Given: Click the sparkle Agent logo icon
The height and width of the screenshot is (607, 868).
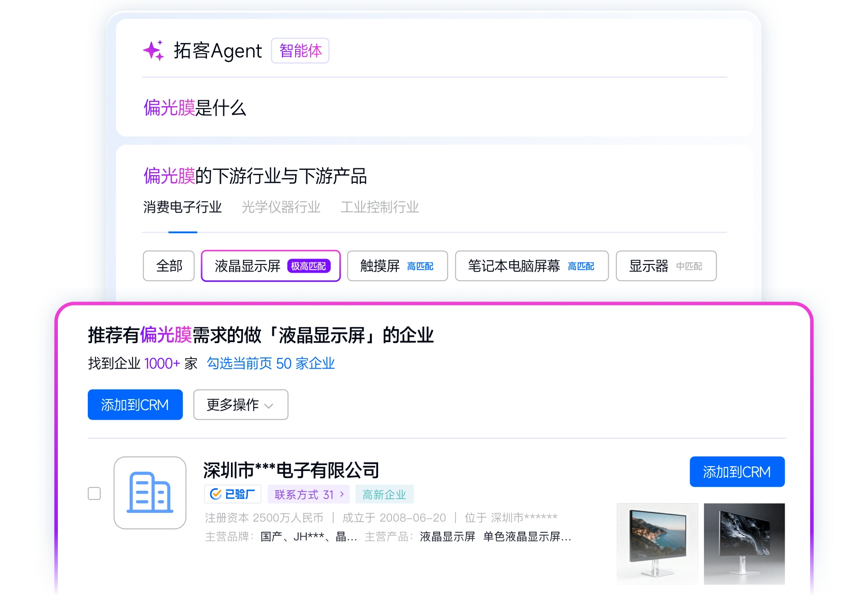Looking at the screenshot, I should [x=154, y=51].
